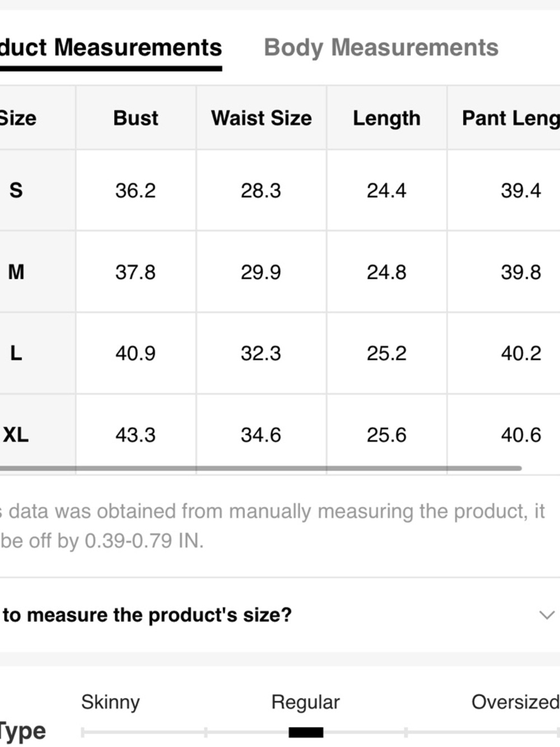Screen dimensions: 560x747
Task: Expand the how to measure product's size section
Action: [x=280, y=615]
